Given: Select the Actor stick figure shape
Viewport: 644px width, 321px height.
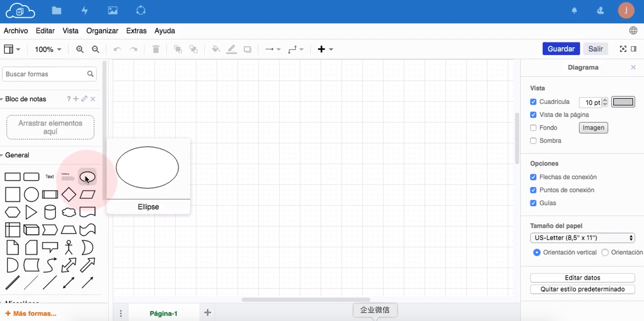Looking at the screenshot, I should (69, 247).
